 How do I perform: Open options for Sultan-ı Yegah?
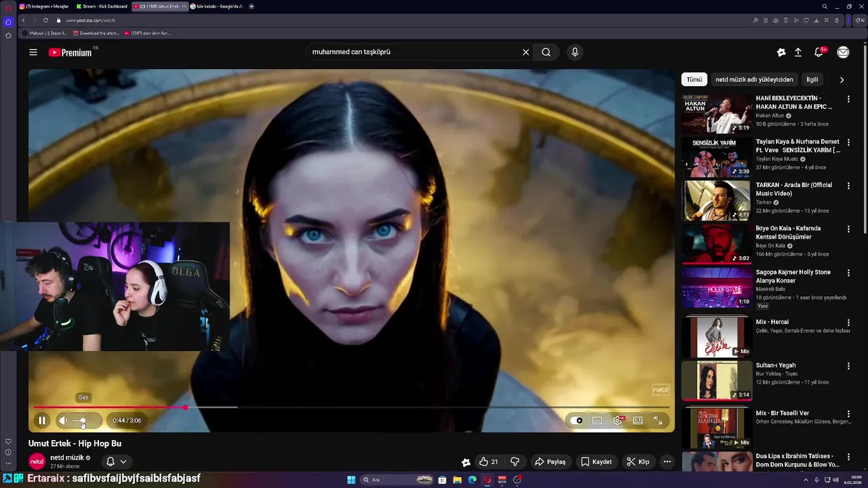tap(848, 366)
